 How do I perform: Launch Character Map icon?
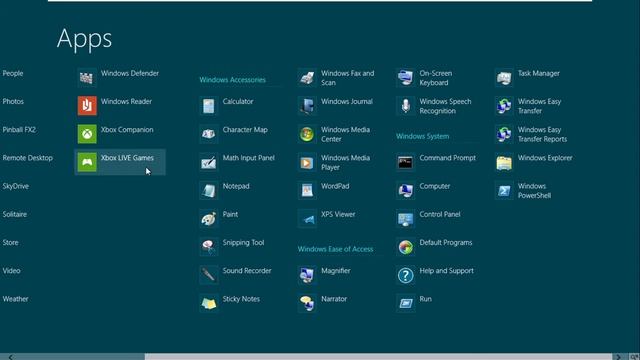point(209,134)
